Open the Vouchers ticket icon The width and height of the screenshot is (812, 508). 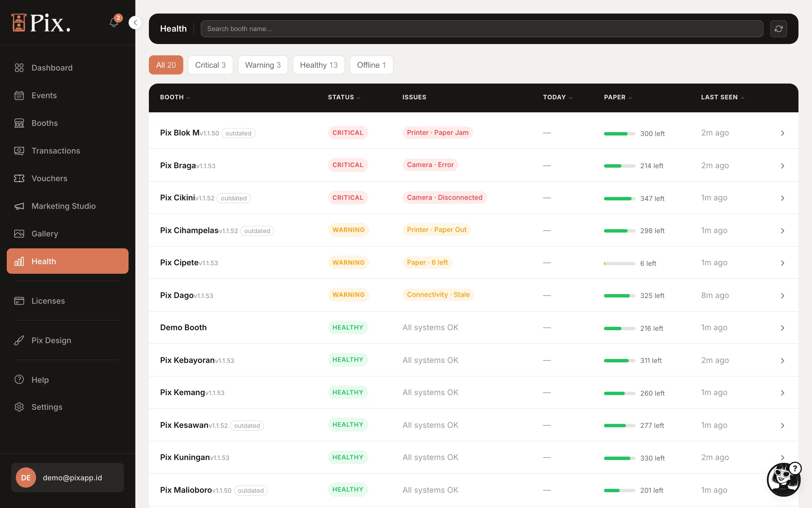tap(19, 178)
